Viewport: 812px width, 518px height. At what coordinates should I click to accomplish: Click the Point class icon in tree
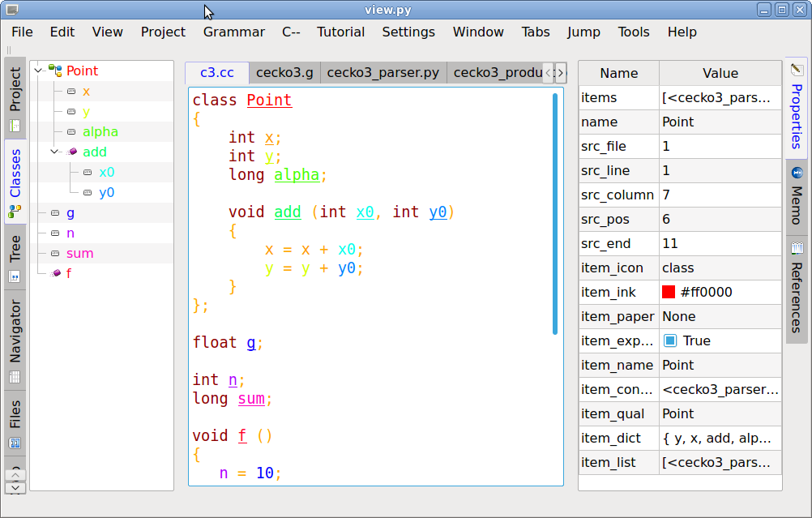pyautogui.click(x=55, y=71)
